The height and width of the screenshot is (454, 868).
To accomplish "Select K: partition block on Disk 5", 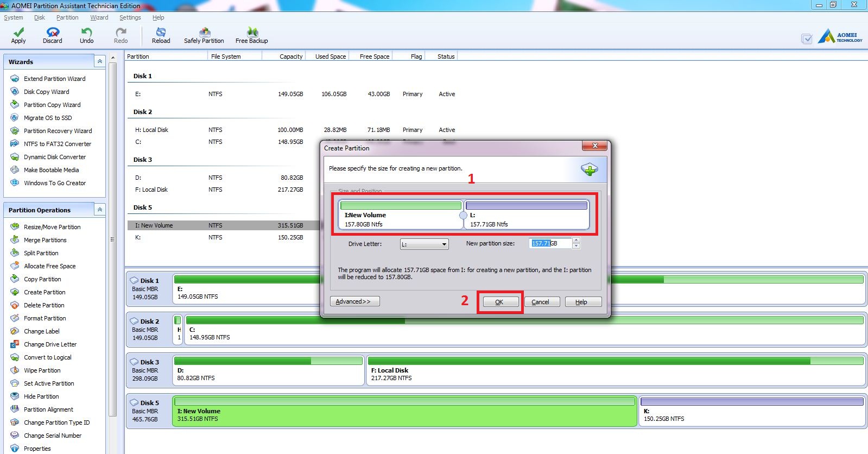I will point(752,412).
